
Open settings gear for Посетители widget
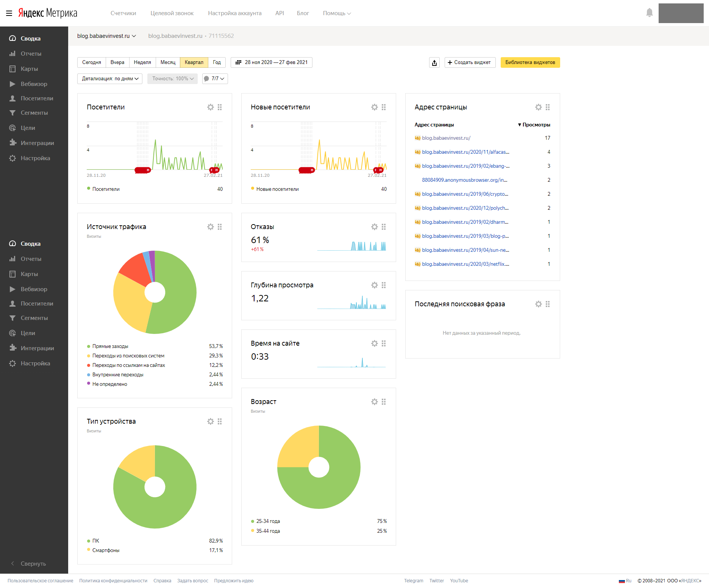click(x=211, y=107)
